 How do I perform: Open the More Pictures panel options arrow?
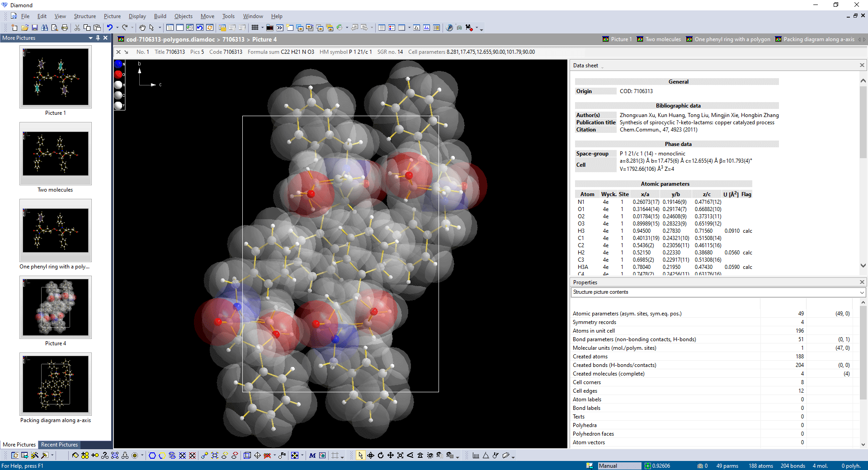click(x=90, y=38)
